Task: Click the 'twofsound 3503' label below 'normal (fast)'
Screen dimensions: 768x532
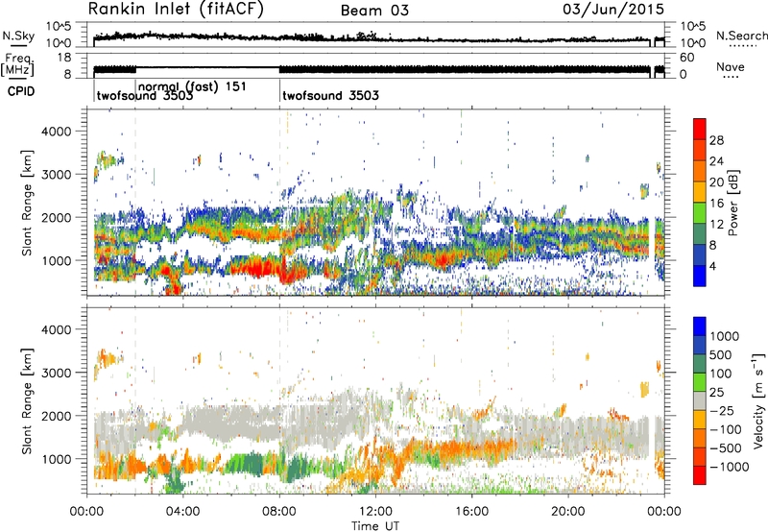Action: coord(145,95)
